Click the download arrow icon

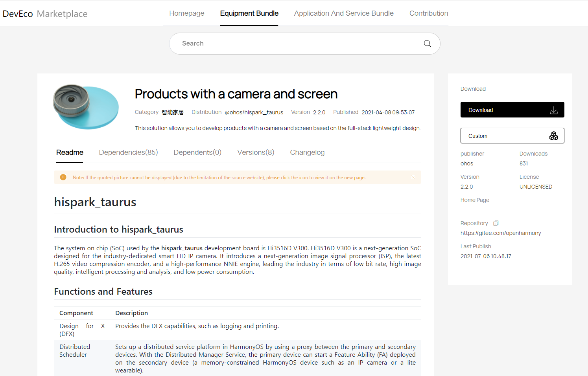click(554, 110)
